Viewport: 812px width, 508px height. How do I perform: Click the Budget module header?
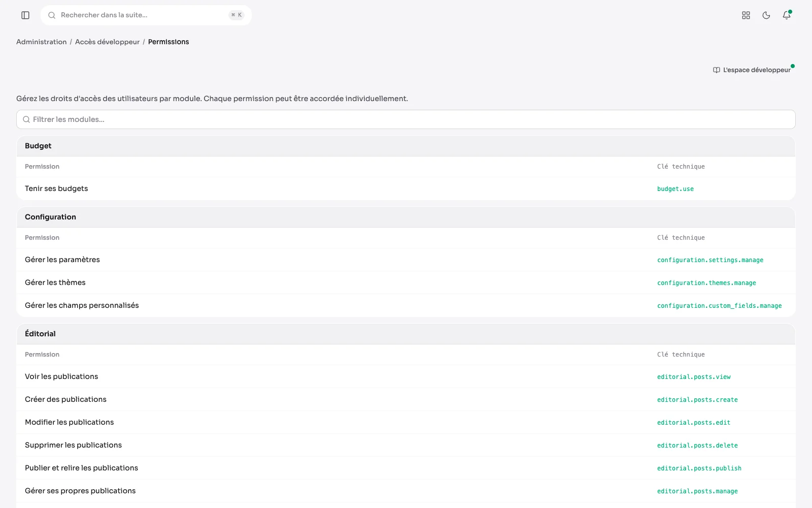[406, 146]
